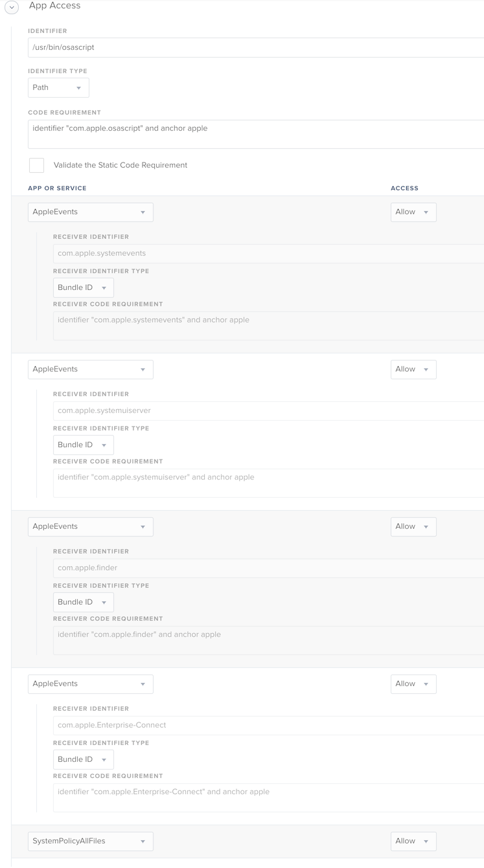Open Bundle ID dropdown under com.apple.systemevents

[x=84, y=287]
